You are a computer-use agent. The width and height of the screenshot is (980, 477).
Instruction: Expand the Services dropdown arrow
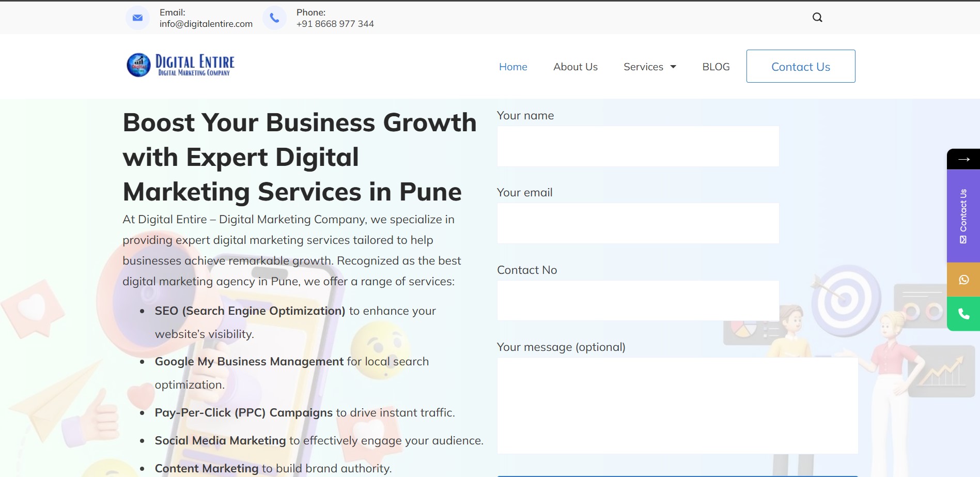pos(673,67)
